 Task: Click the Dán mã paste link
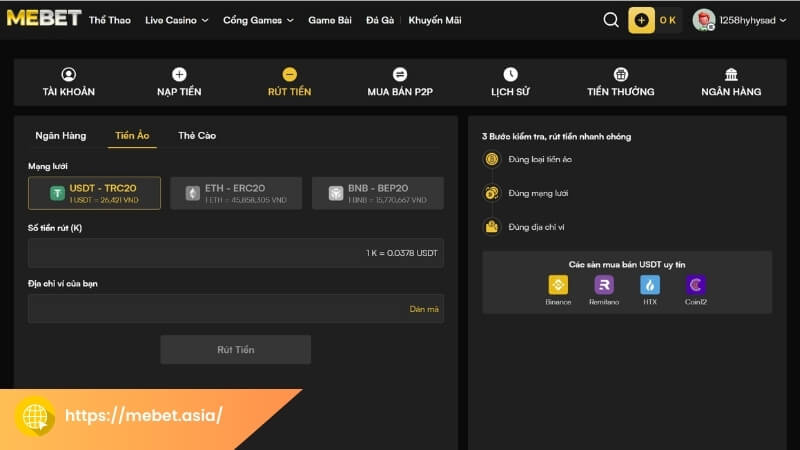coord(424,309)
